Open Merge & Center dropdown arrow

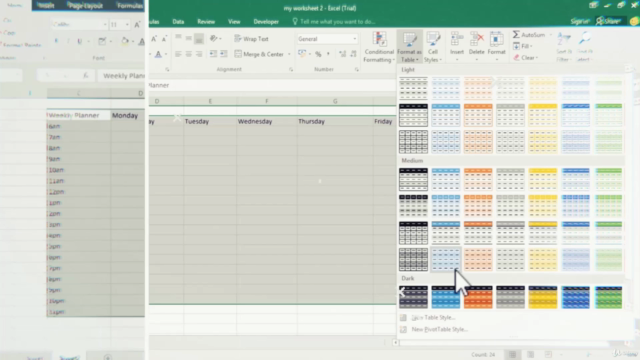(289, 54)
